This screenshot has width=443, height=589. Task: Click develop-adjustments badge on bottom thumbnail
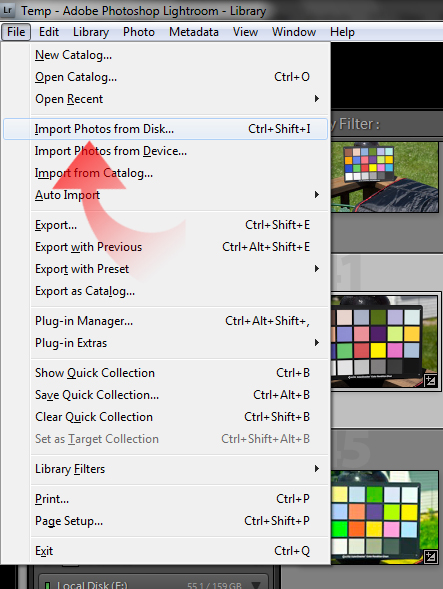coord(430,557)
